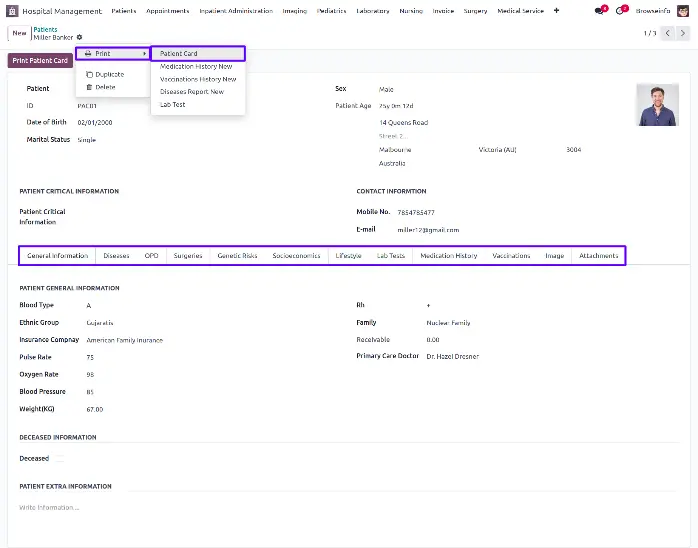Click the Delete action with trash icon
The image size is (698, 548).
pos(105,87)
